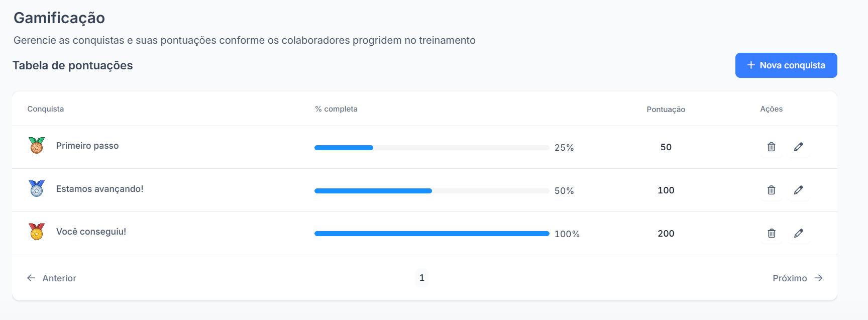The width and height of the screenshot is (868, 320).
Task: Open pencil editor for Estamos avançando!
Action: (798, 190)
